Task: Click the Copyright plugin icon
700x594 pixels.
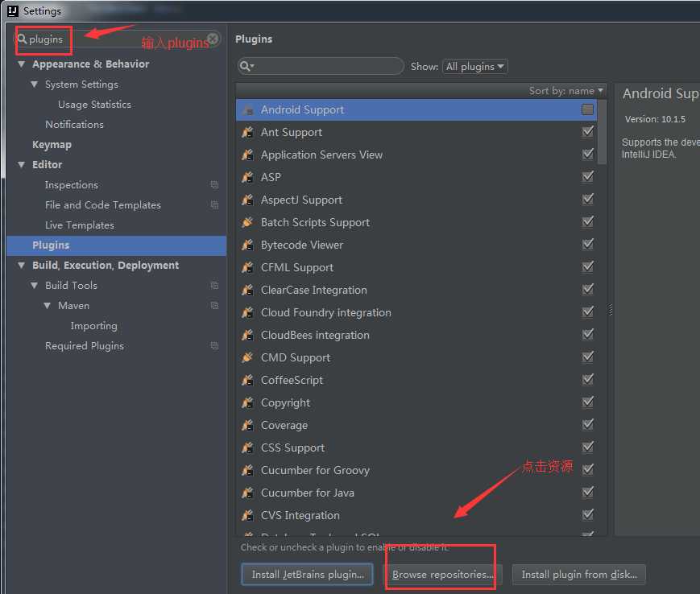Action: (247, 402)
